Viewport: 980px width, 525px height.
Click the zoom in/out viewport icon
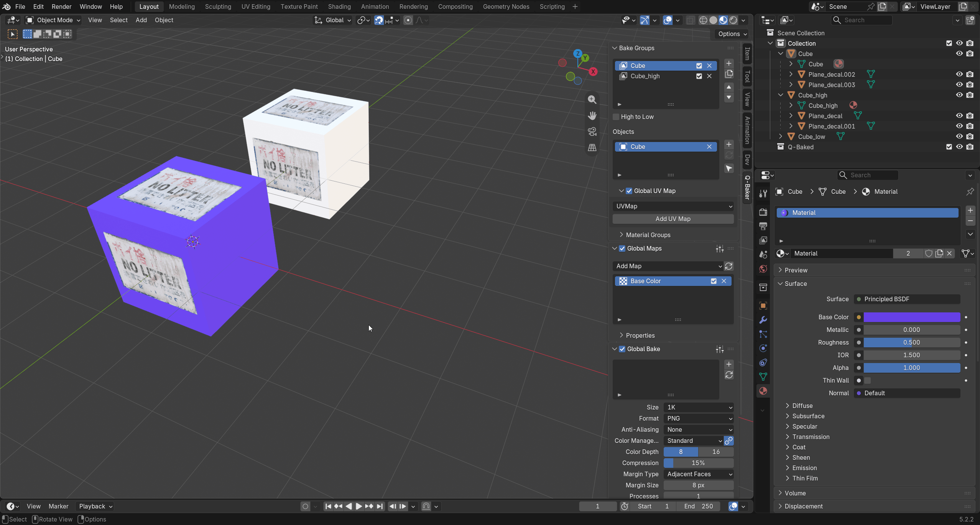tap(592, 99)
